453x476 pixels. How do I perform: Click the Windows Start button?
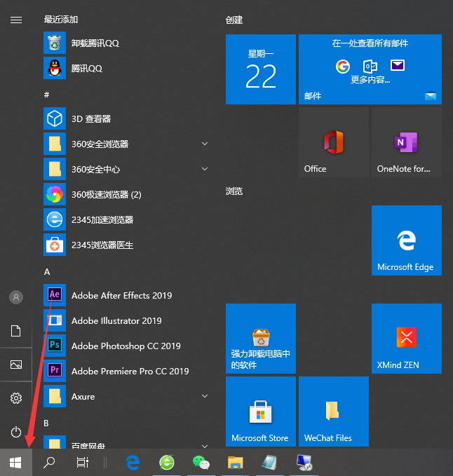pos(15,462)
